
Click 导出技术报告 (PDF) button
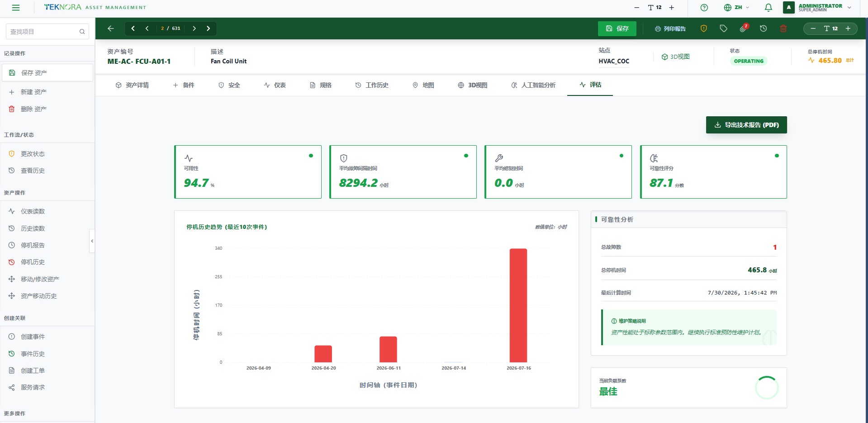[746, 125]
